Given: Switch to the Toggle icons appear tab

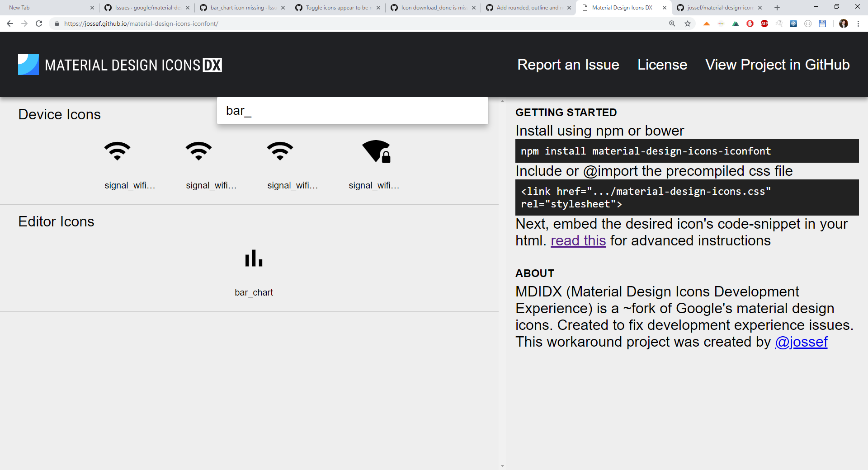Looking at the screenshot, I should [339, 8].
